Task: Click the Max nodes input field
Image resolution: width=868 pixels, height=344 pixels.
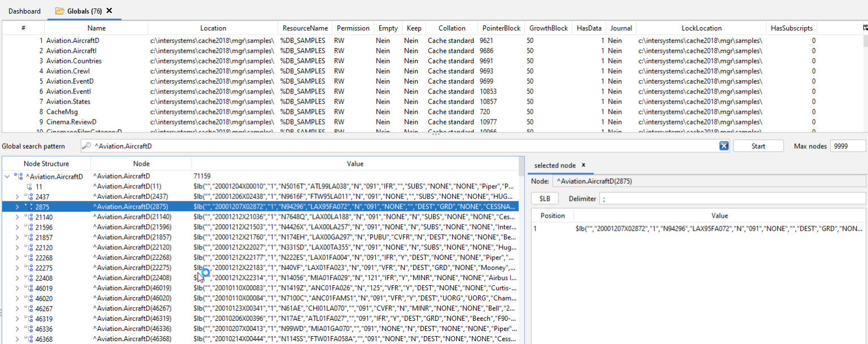Action: [x=847, y=146]
